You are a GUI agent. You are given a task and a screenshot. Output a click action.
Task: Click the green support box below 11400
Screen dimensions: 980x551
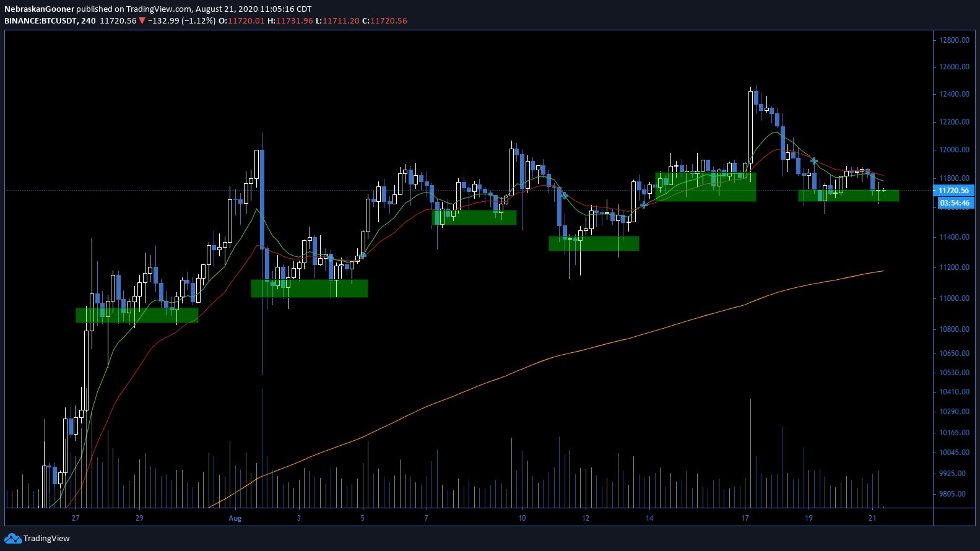pyautogui.click(x=594, y=243)
